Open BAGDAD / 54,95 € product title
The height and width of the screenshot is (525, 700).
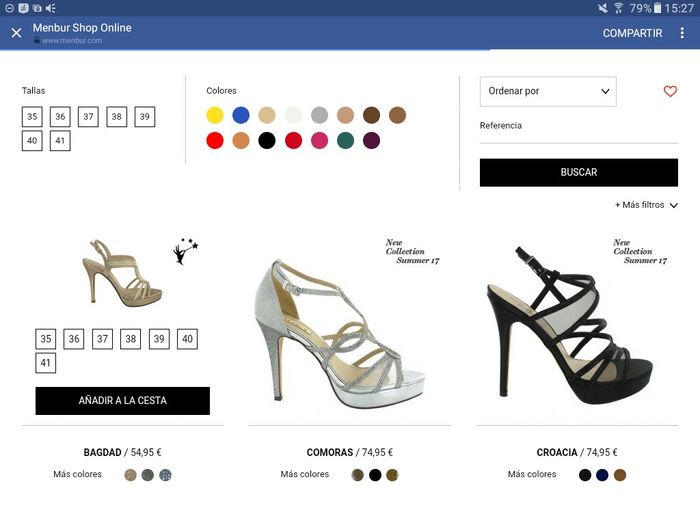tap(122, 452)
